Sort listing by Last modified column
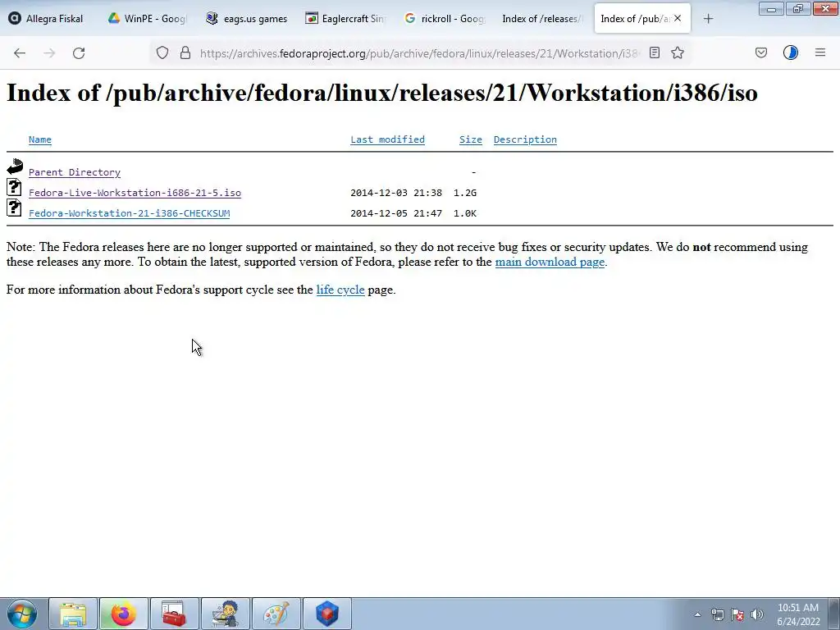Viewport: 840px width, 630px height. (387, 139)
